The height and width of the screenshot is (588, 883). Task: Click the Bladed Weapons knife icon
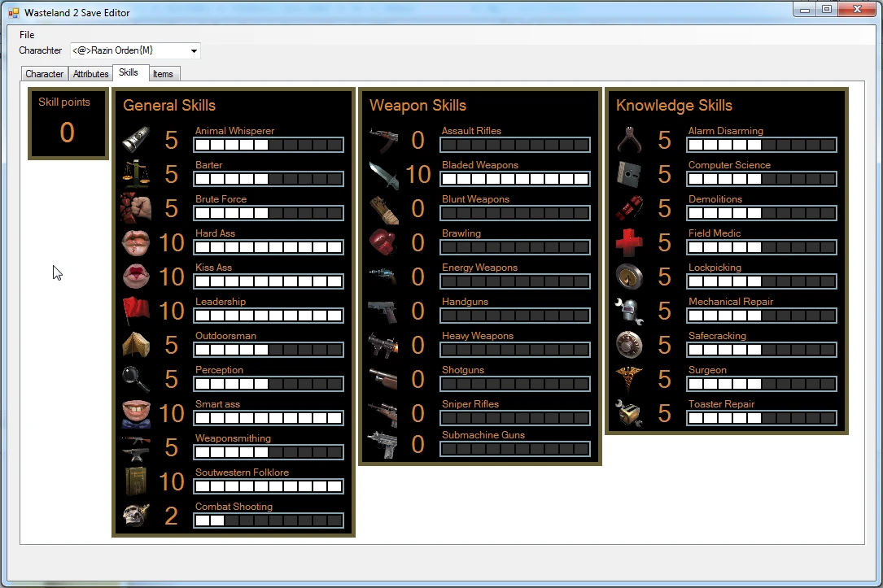coord(382,174)
